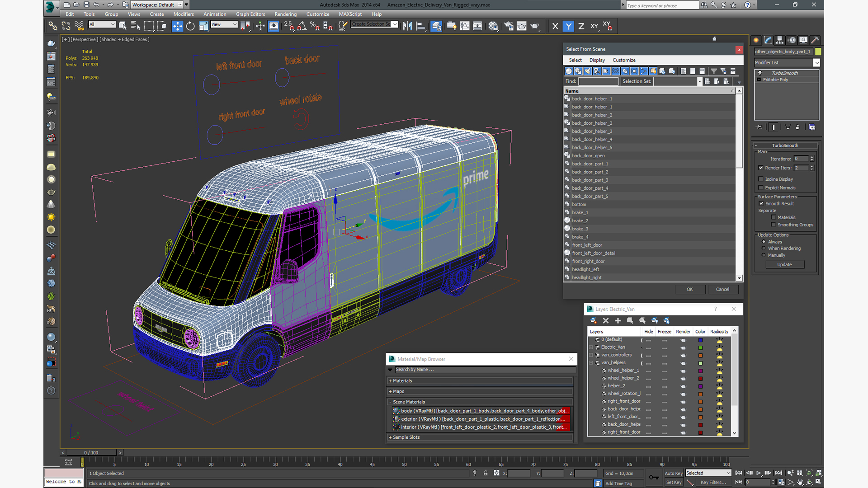Collapse the TurboSmooth rollout
The height and width of the screenshot is (488, 868).
[785, 145]
